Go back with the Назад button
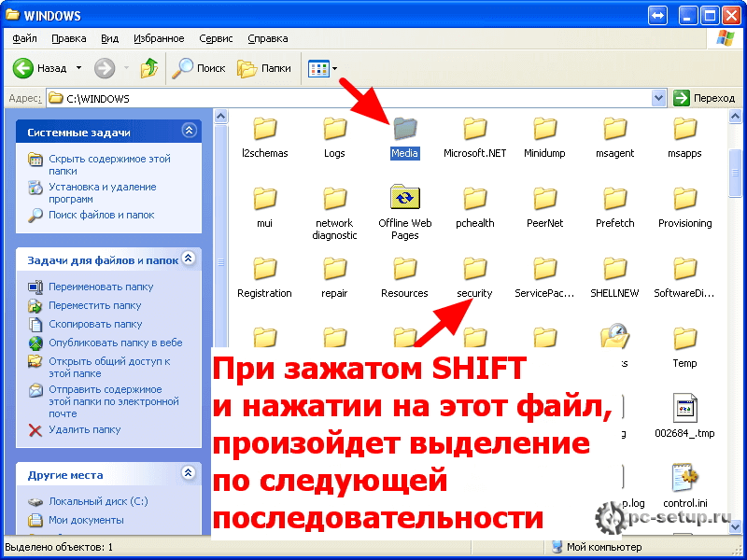The height and width of the screenshot is (560, 747). (x=40, y=68)
